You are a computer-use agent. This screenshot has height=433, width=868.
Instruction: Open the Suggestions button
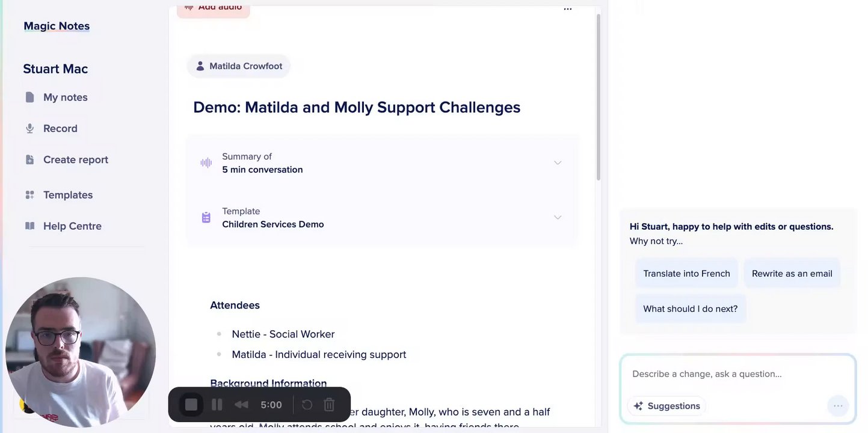(x=666, y=406)
